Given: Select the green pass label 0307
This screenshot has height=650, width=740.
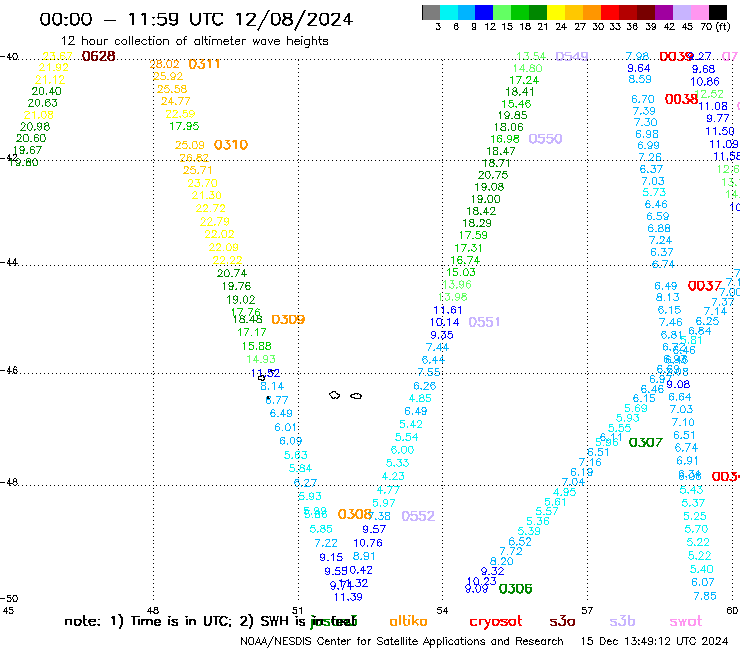Looking at the screenshot, I should (646, 442).
